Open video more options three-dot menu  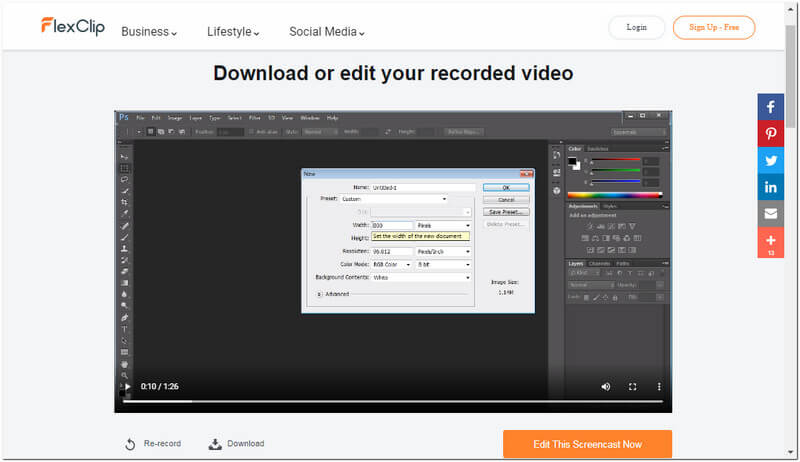pos(659,387)
